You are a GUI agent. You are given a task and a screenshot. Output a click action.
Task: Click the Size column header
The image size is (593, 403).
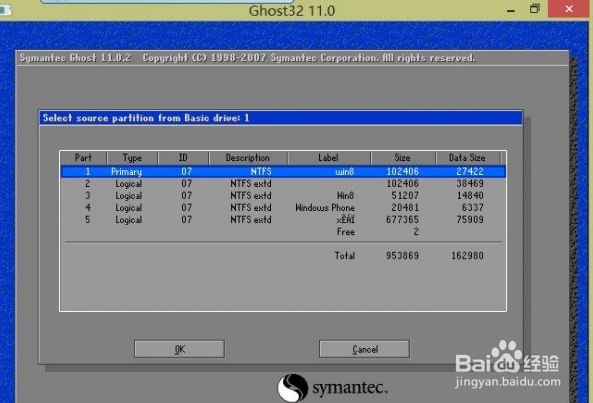(402, 158)
